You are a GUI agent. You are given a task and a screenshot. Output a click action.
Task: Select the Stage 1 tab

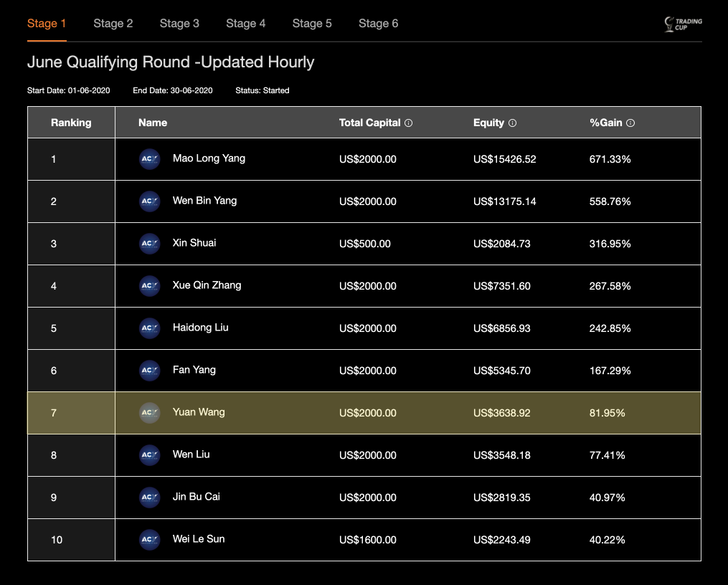click(x=47, y=24)
